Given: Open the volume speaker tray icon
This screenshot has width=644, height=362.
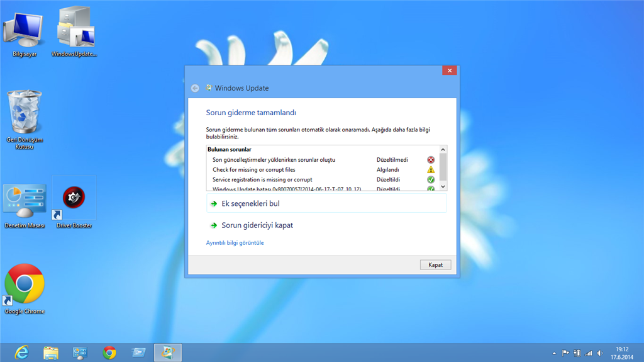Looking at the screenshot, I should coord(600,353).
